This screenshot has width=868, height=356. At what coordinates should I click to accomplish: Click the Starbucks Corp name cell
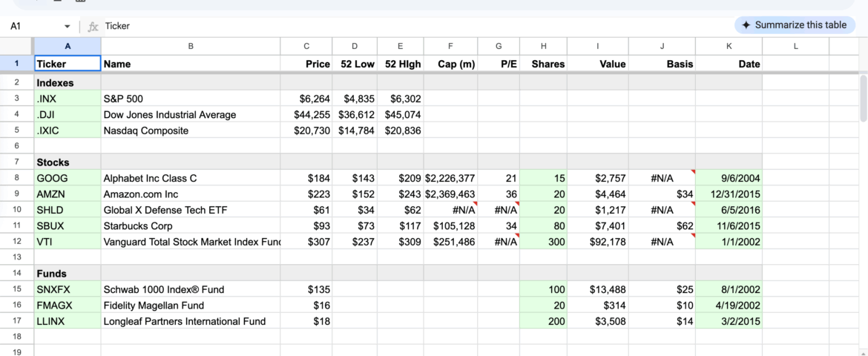pyautogui.click(x=191, y=226)
